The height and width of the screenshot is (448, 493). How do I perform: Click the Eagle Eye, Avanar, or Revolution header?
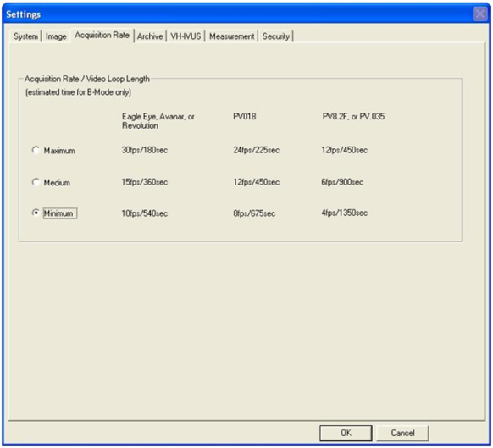pos(158,121)
